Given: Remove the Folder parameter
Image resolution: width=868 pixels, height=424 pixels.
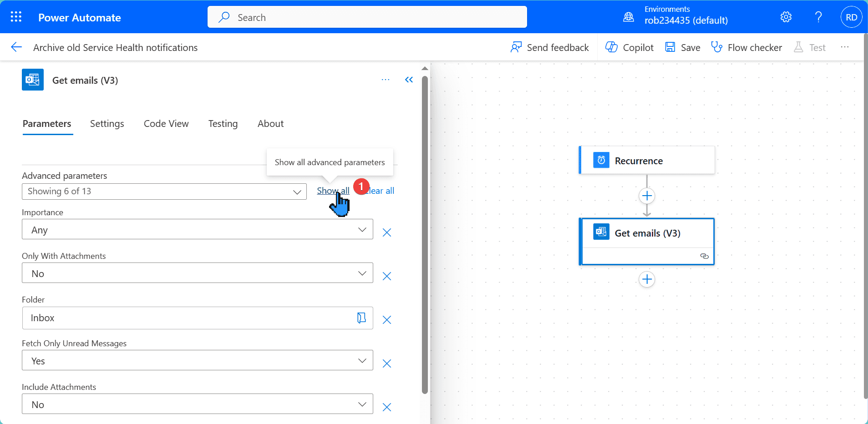Looking at the screenshot, I should click(x=387, y=320).
